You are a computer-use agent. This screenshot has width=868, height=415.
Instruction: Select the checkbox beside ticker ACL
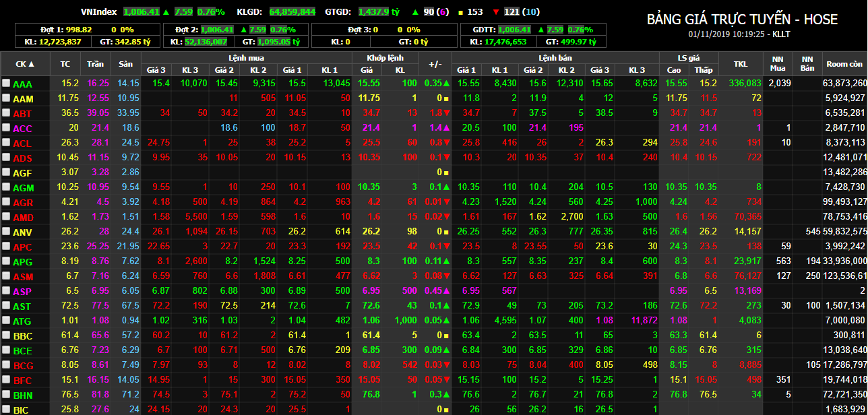(x=6, y=143)
